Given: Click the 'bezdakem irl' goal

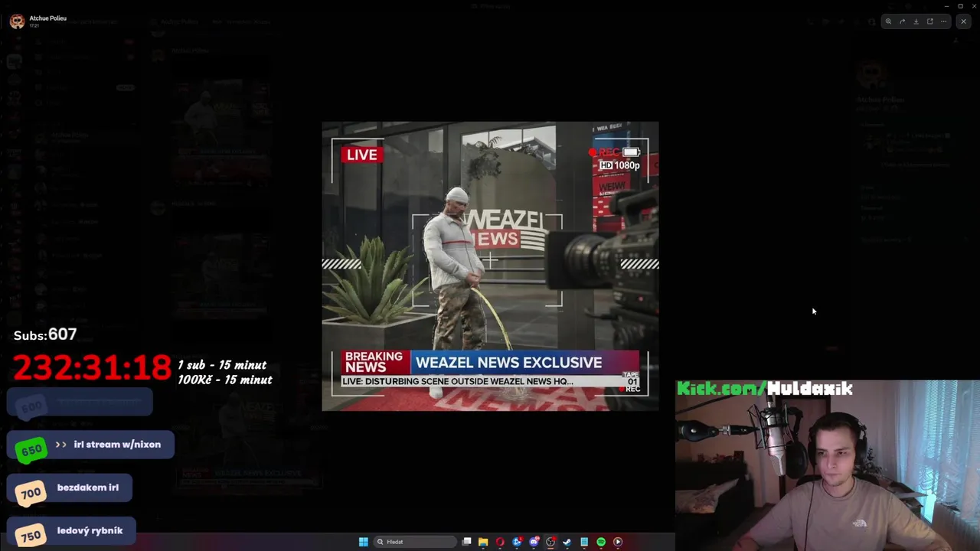Looking at the screenshot, I should (x=70, y=487).
